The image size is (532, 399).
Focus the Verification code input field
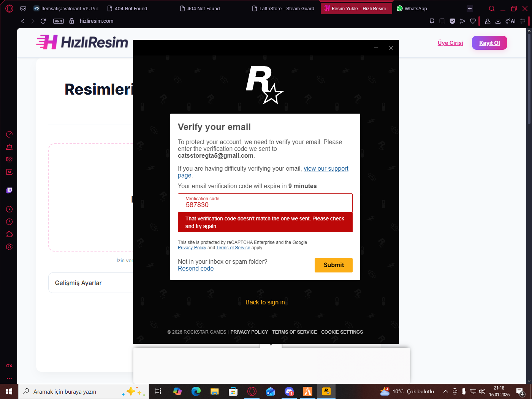(x=265, y=203)
